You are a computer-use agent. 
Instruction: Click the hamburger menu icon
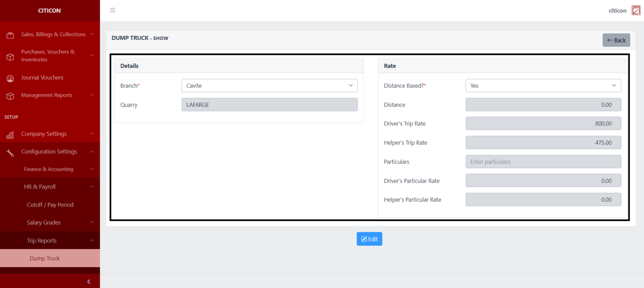(113, 10)
